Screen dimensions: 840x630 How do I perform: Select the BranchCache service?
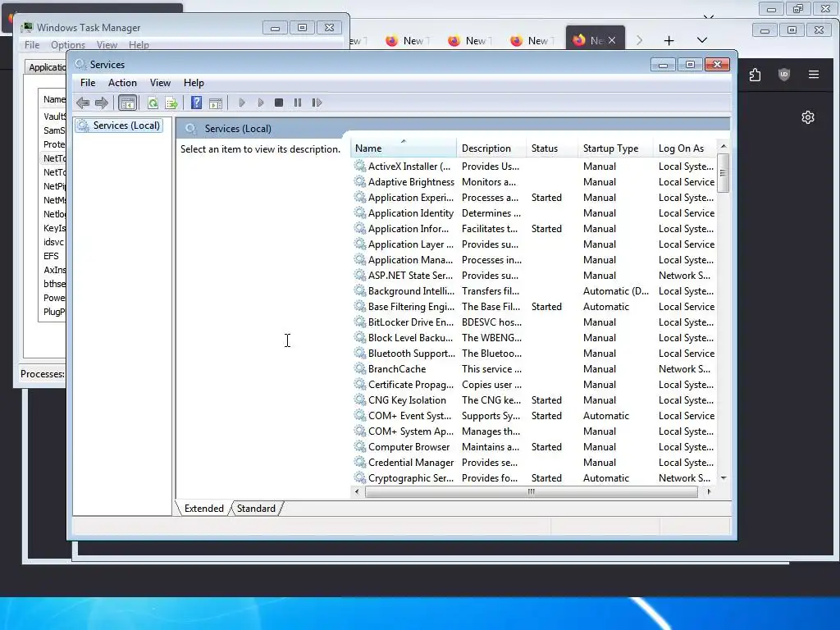pyautogui.click(x=535, y=369)
